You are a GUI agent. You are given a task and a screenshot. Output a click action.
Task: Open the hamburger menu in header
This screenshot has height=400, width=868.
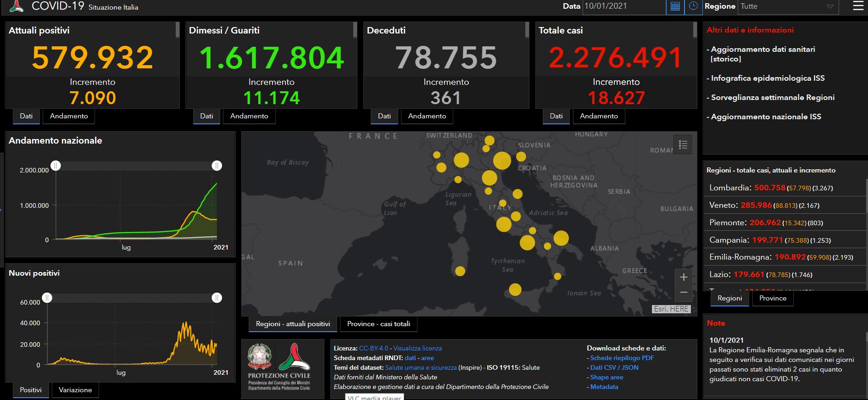[857, 6]
